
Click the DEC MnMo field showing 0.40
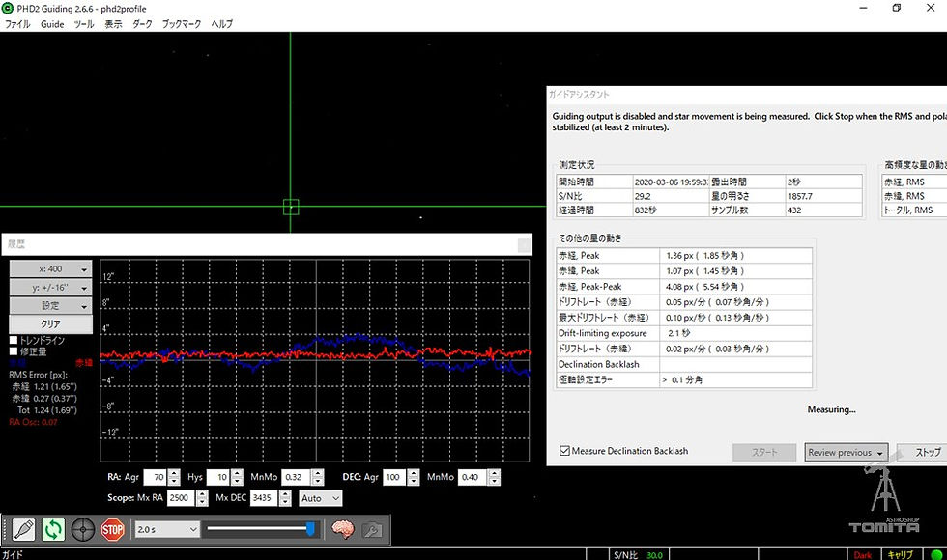coord(473,477)
